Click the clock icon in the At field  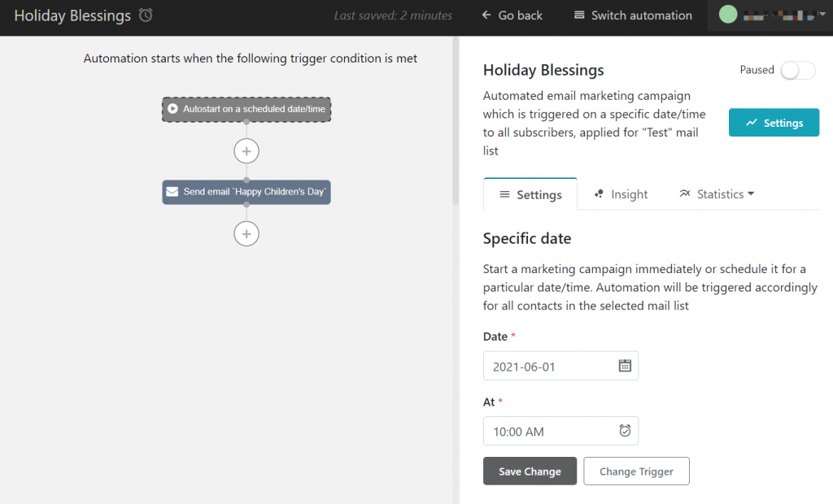625,431
